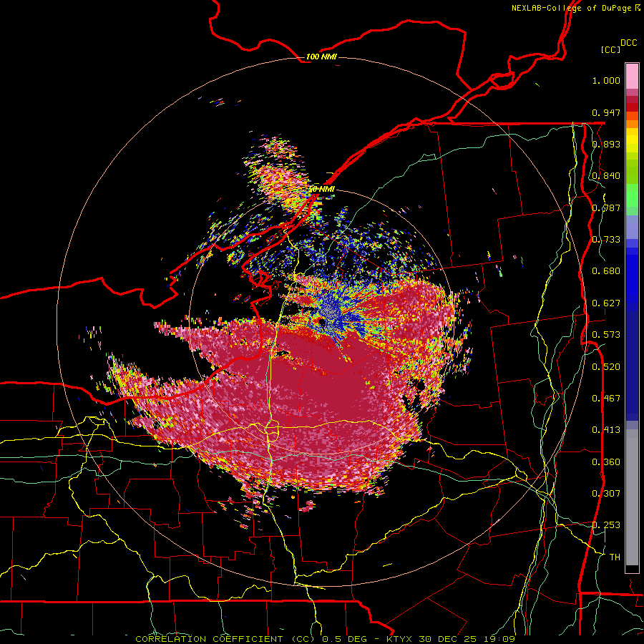
Task: Click the 50 NMI range ring label
Action: (x=321, y=190)
